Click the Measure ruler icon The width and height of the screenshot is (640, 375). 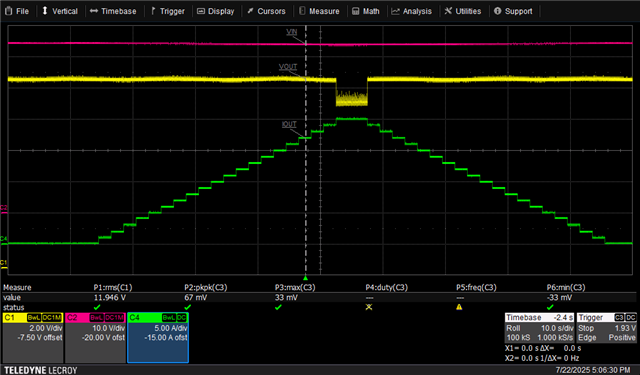pyautogui.click(x=302, y=11)
